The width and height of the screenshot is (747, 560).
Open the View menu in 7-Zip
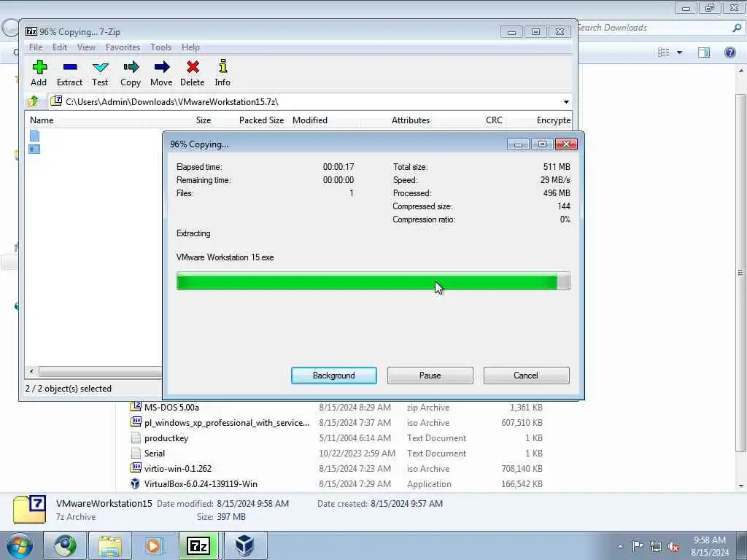point(86,47)
